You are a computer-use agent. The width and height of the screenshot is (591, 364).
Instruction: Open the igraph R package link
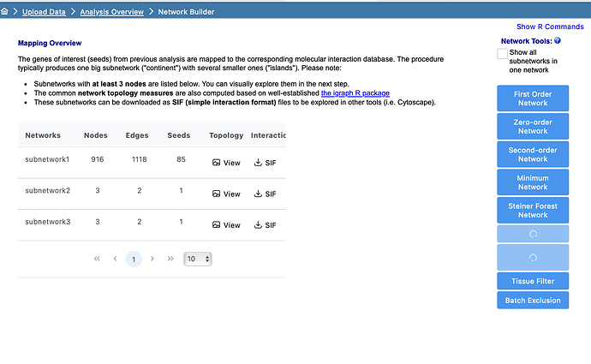355,92
